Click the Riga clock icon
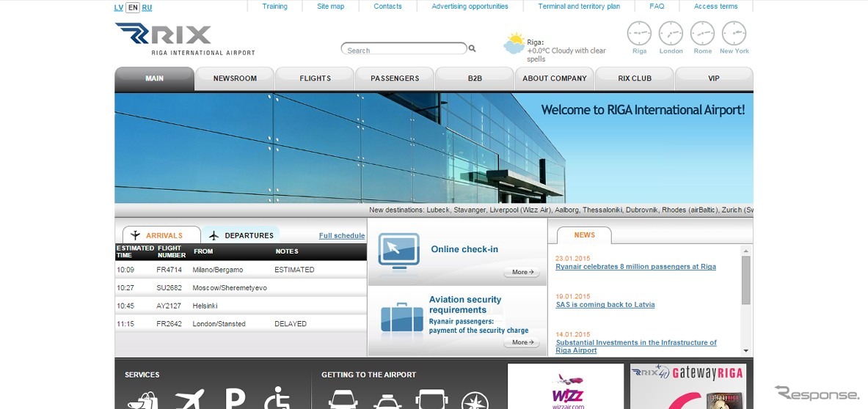Image resolution: width=868 pixels, height=409 pixels. coord(639,33)
